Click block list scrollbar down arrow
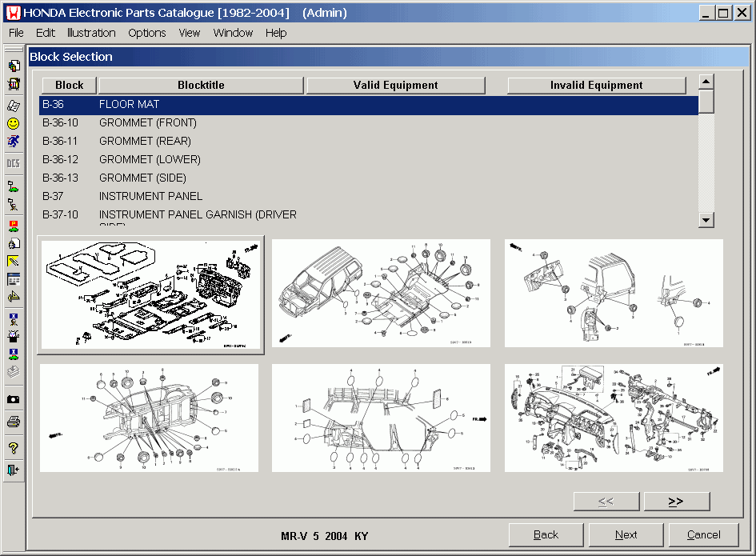The height and width of the screenshot is (556, 756). [706, 220]
